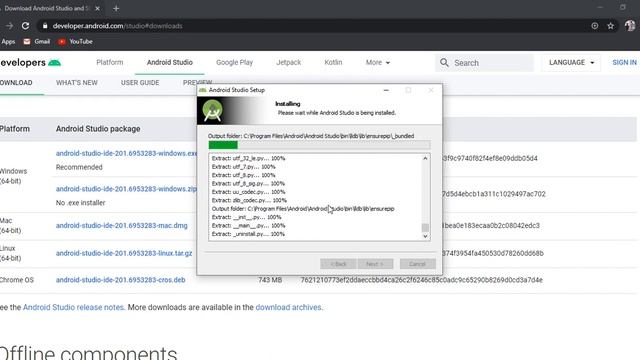Click the Android developers logo
640x360 pixels.
point(31,62)
